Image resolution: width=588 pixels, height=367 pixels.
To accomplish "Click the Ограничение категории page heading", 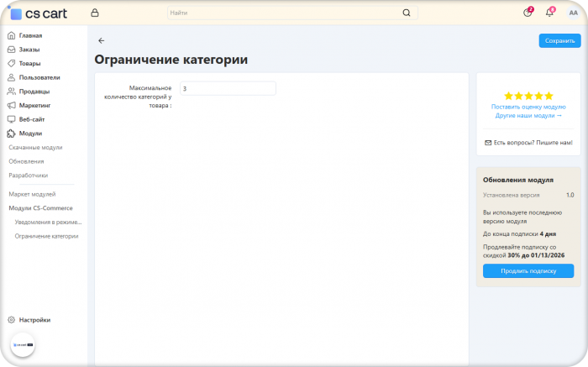I will (171, 60).
